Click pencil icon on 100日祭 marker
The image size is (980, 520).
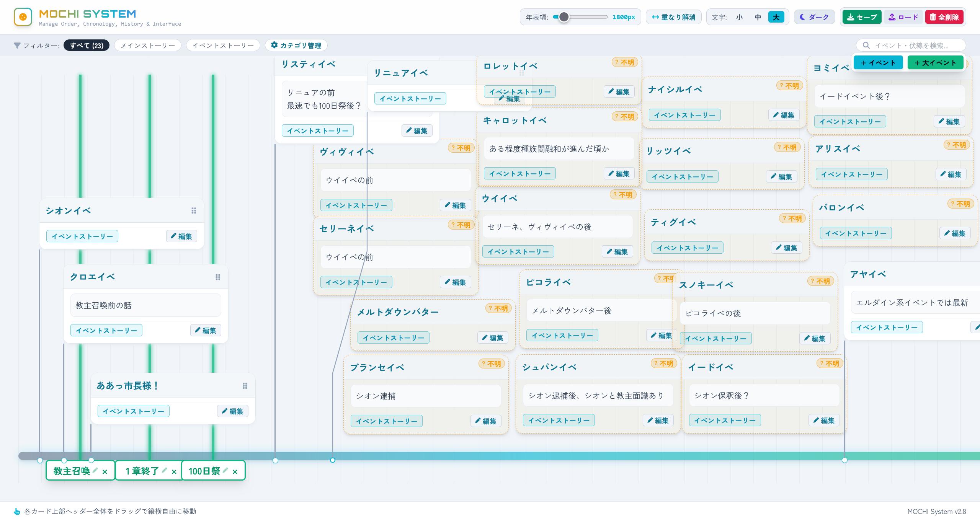225,470
